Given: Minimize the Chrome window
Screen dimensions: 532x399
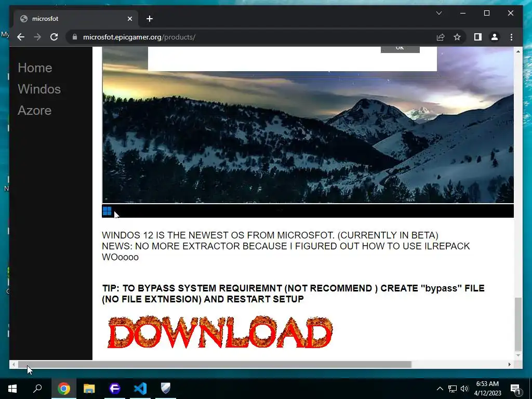Looking at the screenshot, I should click(463, 13).
